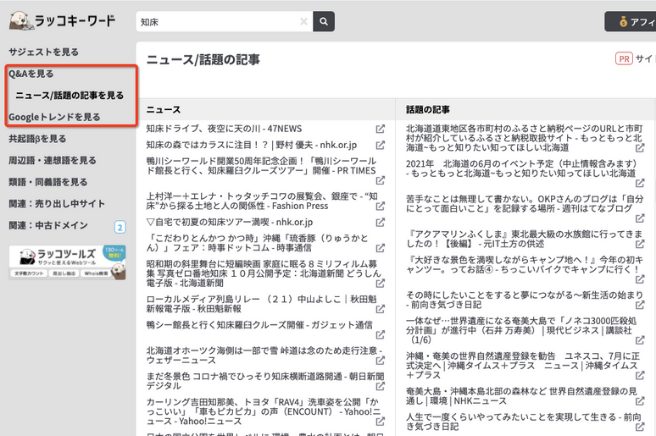Click external link icon for 自宅で初夏の知床ツアー article
Image resolution: width=656 pixels, height=436 pixels.
[380, 223]
